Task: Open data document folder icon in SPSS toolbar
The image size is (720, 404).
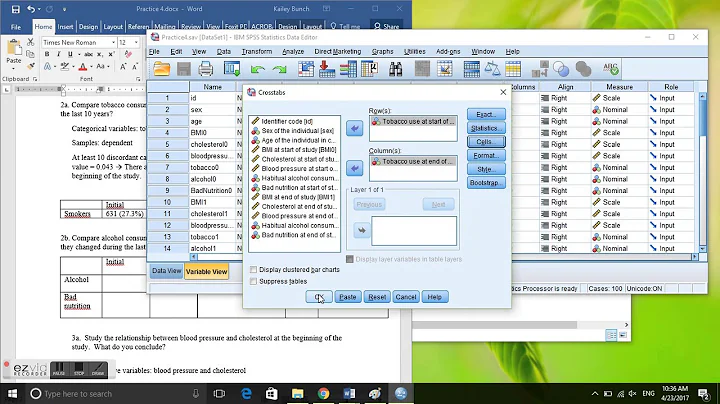Action: [x=162, y=69]
